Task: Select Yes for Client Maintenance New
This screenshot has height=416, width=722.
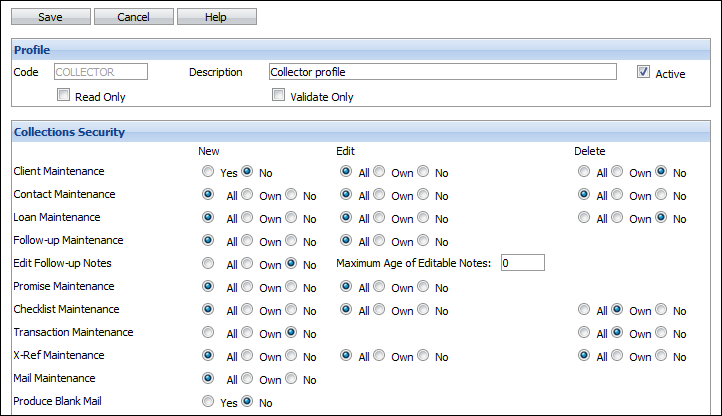Action: pos(208,171)
